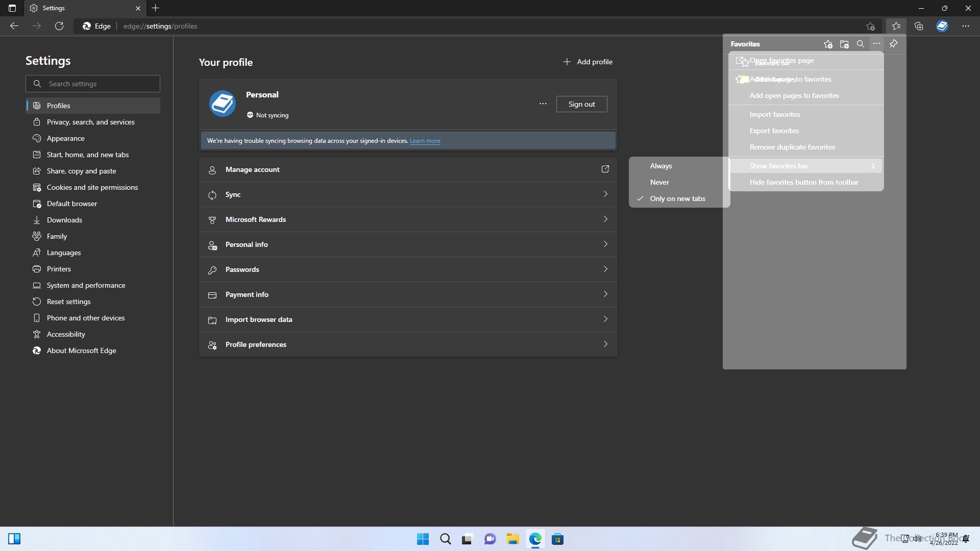The width and height of the screenshot is (980, 551).
Task: Select Never for favorites bar
Action: coord(679,182)
